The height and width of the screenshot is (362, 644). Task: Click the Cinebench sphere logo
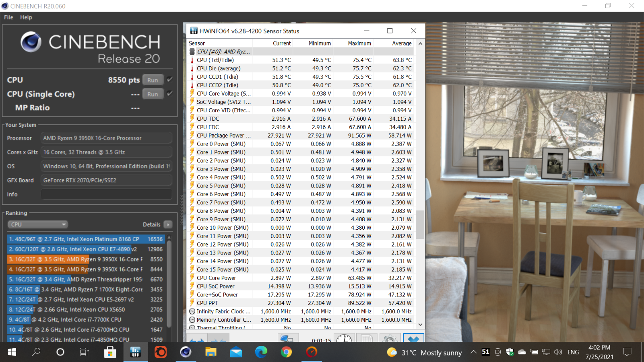pyautogui.click(x=31, y=42)
